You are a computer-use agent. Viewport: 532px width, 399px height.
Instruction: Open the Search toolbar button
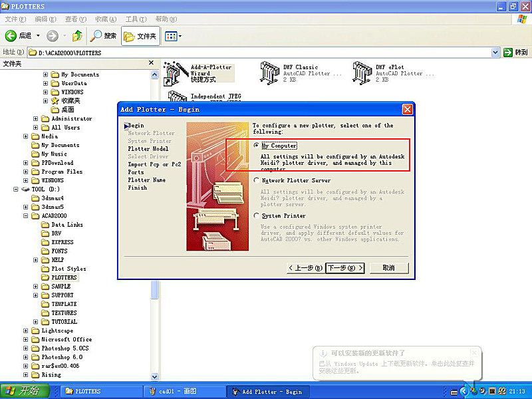[x=103, y=36]
